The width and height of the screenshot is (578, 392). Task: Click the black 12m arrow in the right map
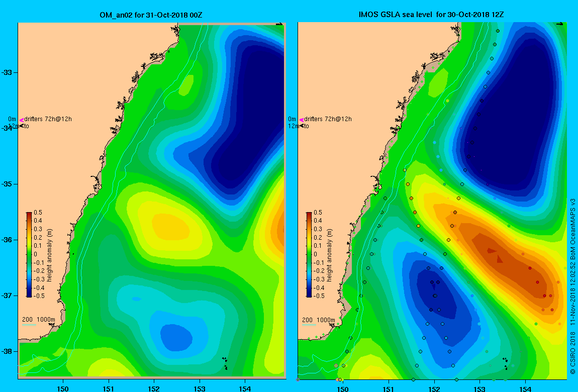click(302, 126)
